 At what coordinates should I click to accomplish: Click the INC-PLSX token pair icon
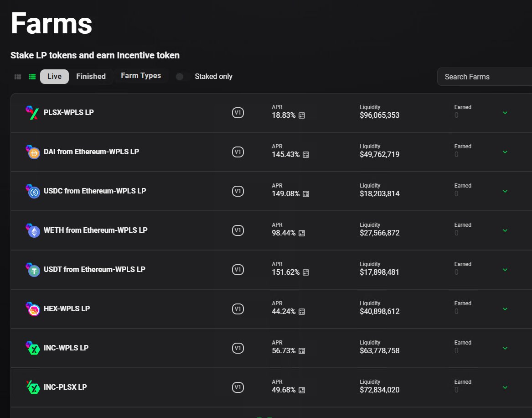click(32, 387)
